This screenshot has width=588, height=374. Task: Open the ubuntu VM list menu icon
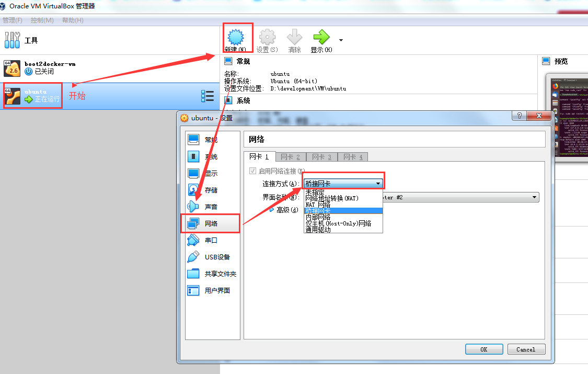(x=207, y=96)
